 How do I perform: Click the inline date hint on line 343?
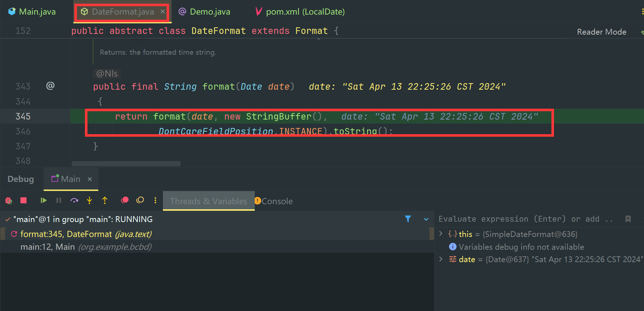point(407,86)
